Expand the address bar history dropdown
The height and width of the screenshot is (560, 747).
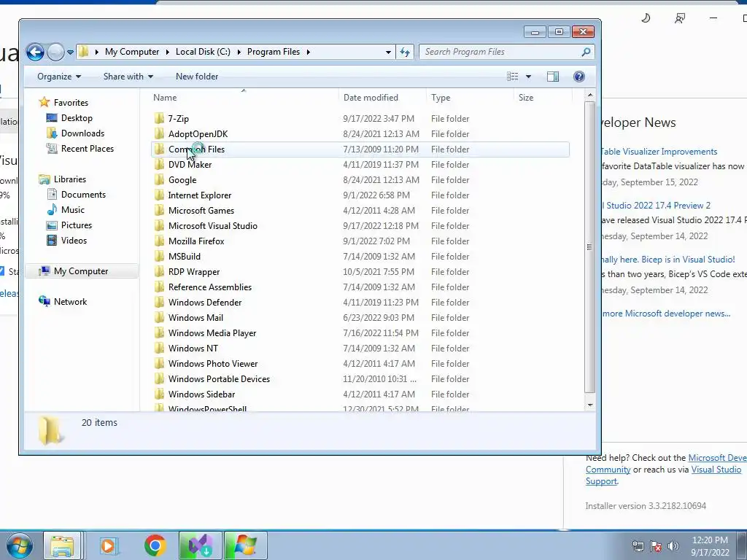(388, 52)
